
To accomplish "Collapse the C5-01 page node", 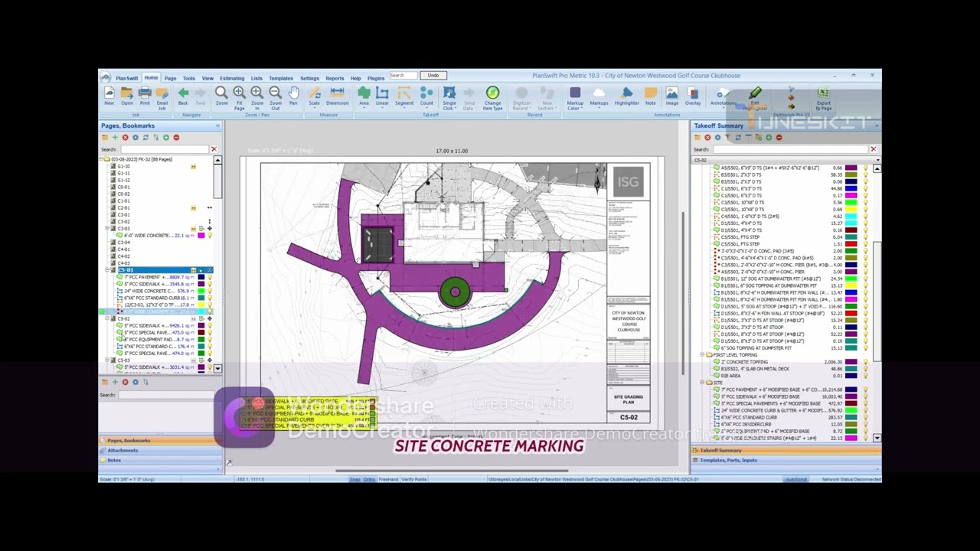I will click(x=107, y=270).
